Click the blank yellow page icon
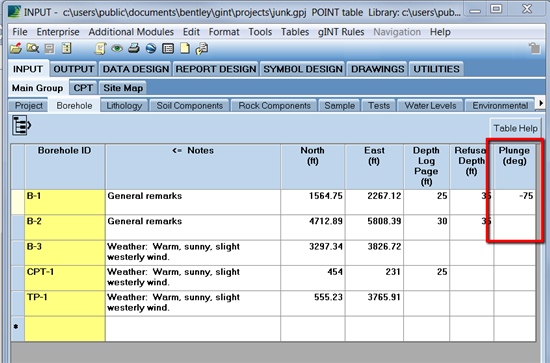 point(185,48)
